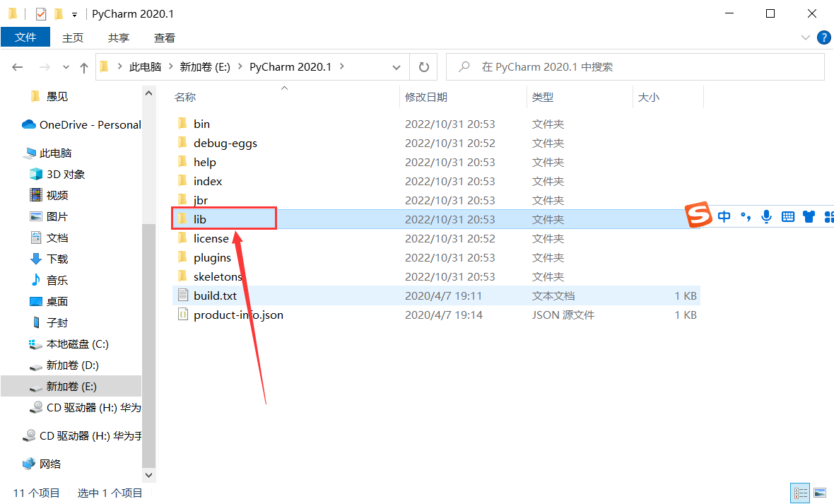
Task: Expand the ribbon with the chevron
Action: coord(806,37)
